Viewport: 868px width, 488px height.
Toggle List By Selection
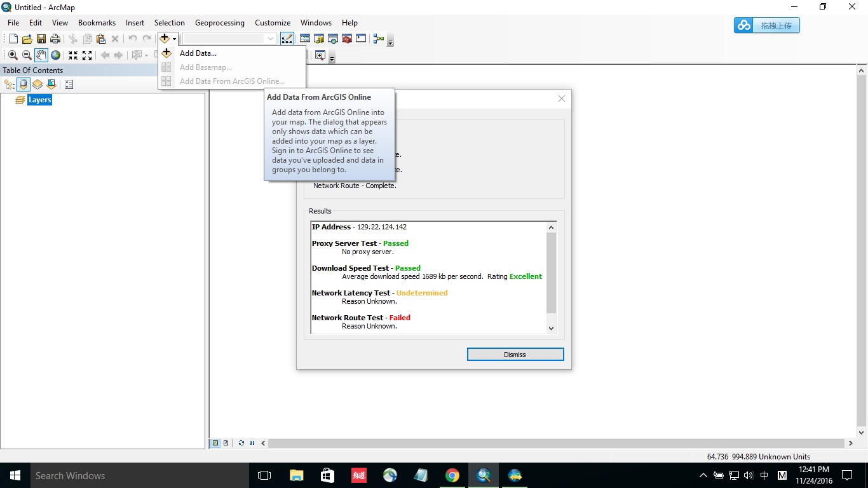[51, 85]
